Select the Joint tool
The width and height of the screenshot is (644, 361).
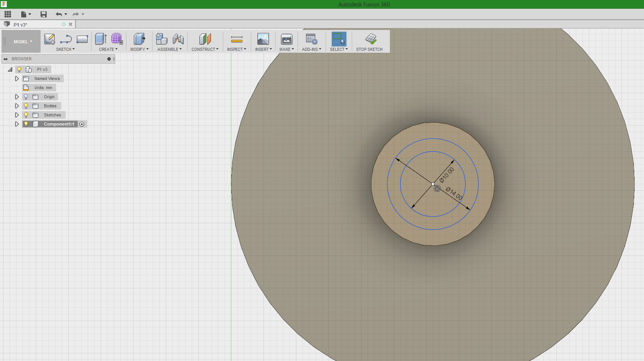[x=178, y=39]
